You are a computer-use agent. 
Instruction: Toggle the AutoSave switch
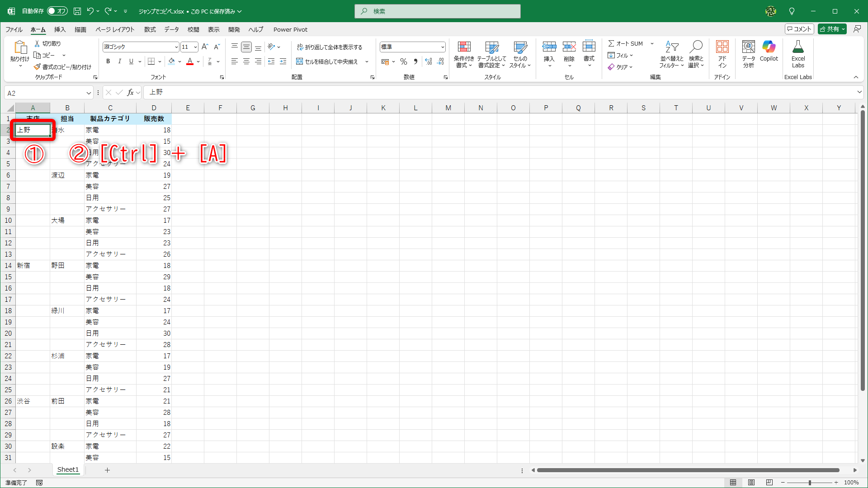point(57,11)
